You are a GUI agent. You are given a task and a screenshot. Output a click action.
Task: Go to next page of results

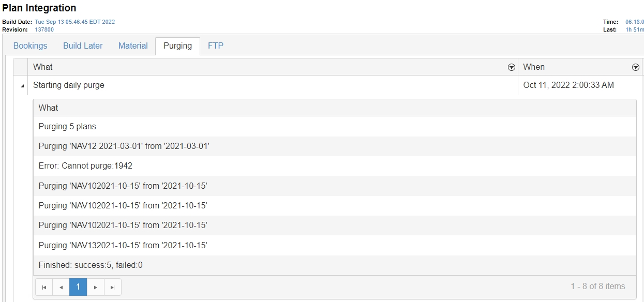click(x=95, y=287)
